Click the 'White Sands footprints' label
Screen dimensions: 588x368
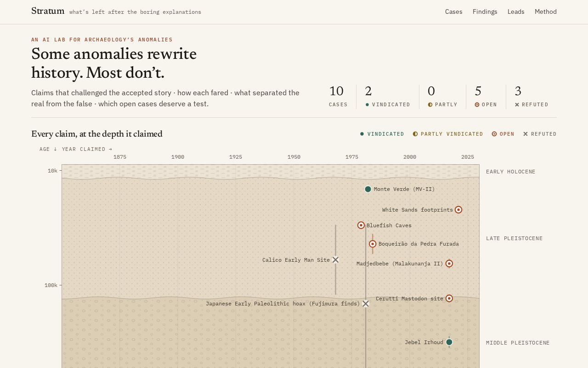point(418,210)
